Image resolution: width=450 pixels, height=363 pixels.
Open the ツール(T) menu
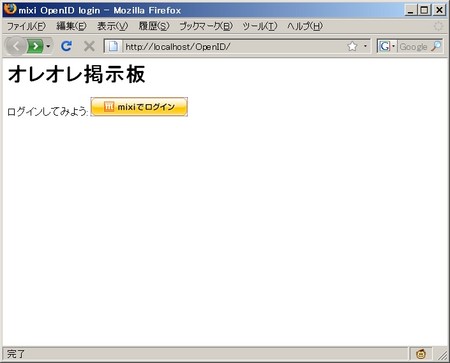point(260,26)
